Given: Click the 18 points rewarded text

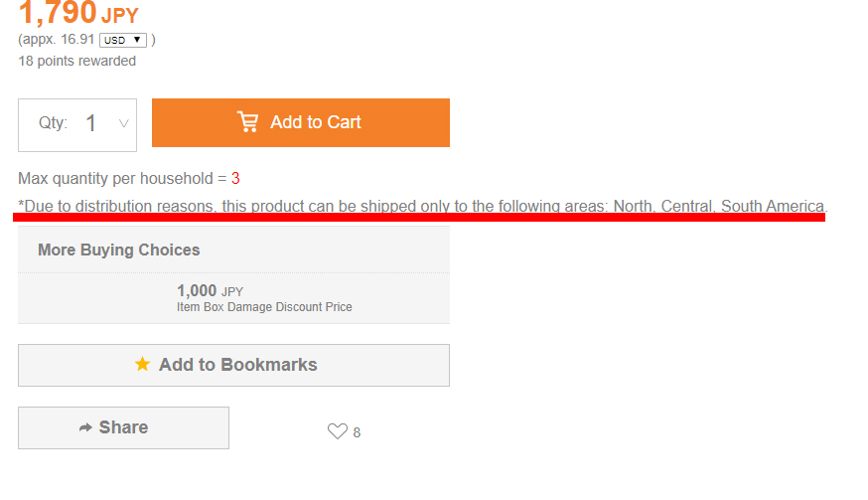Looking at the screenshot, I should pos(76,61).
